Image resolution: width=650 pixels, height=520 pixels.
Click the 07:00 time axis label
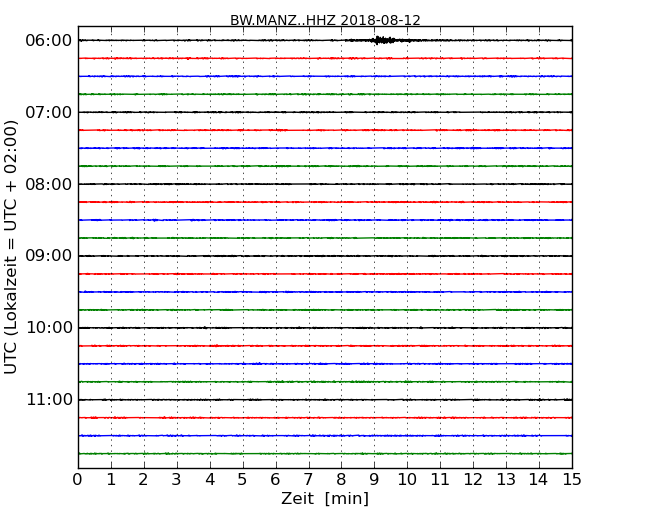49,112
